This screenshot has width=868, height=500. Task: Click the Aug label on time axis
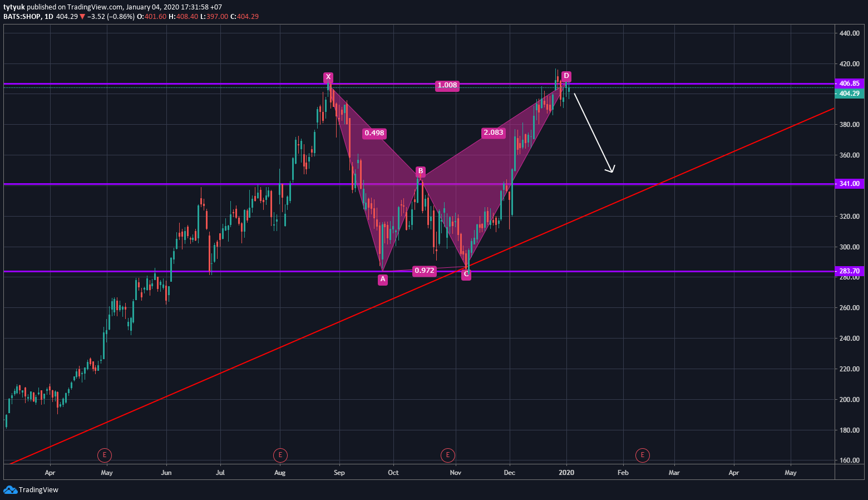280,473
